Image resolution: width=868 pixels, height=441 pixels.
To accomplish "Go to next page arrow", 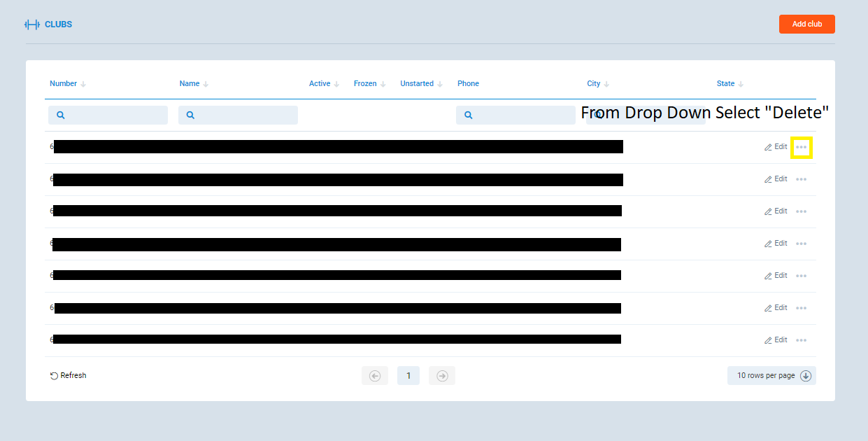I will pos(442,376).
